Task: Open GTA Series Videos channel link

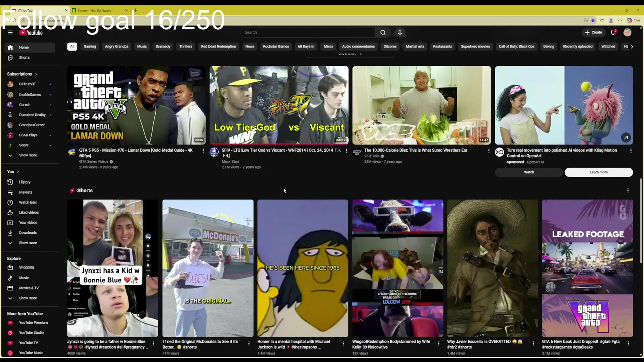Action: click(94, 162)
